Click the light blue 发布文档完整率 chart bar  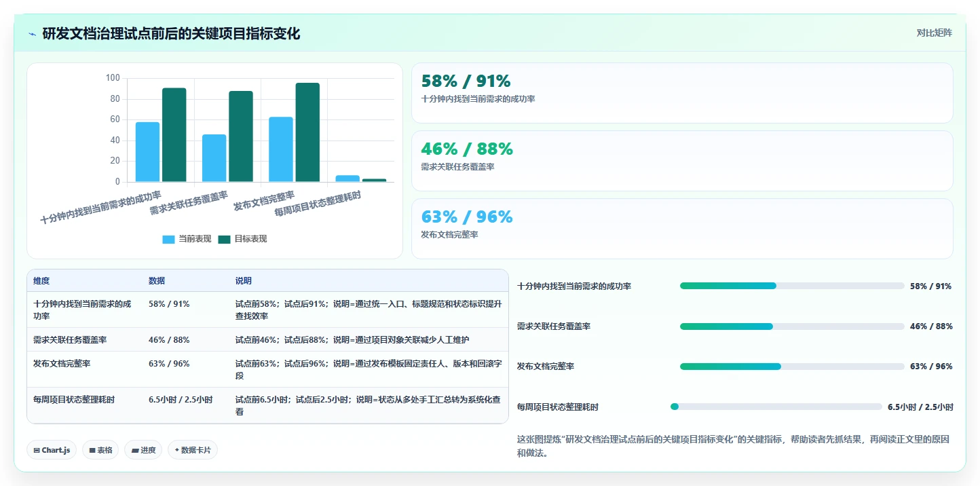point(281,149)
